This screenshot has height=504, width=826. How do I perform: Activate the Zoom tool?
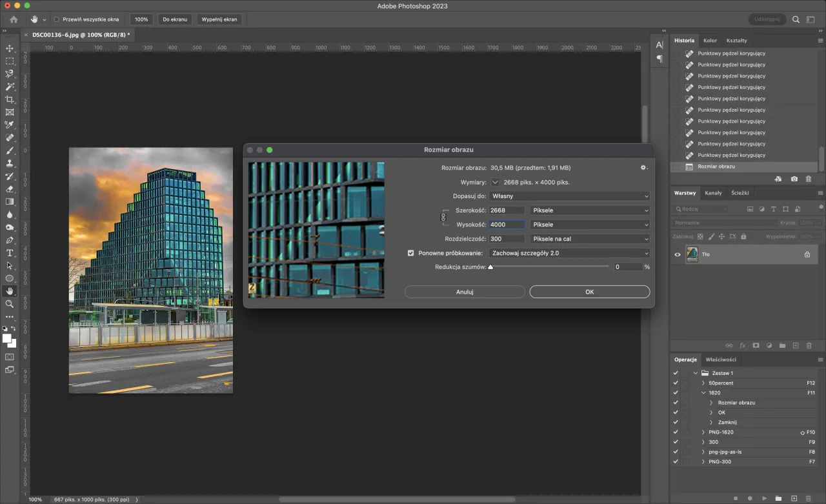(10, 304)
